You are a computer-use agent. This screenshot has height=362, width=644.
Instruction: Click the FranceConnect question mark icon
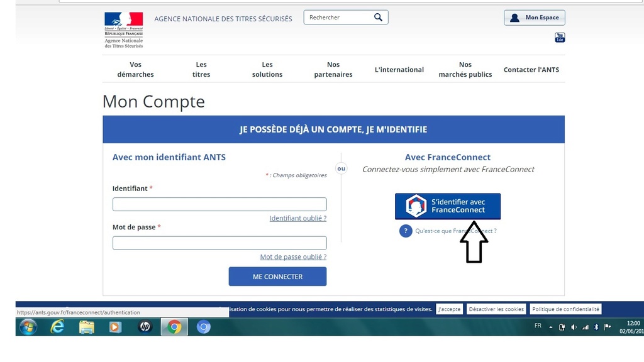click(x=406, y=231)
